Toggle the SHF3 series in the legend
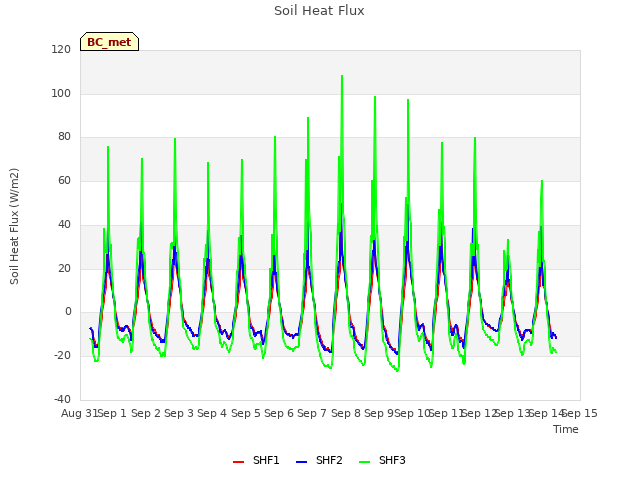Viewport: 640px width, 480px height. pyautogui.click(x=382, y=460)
